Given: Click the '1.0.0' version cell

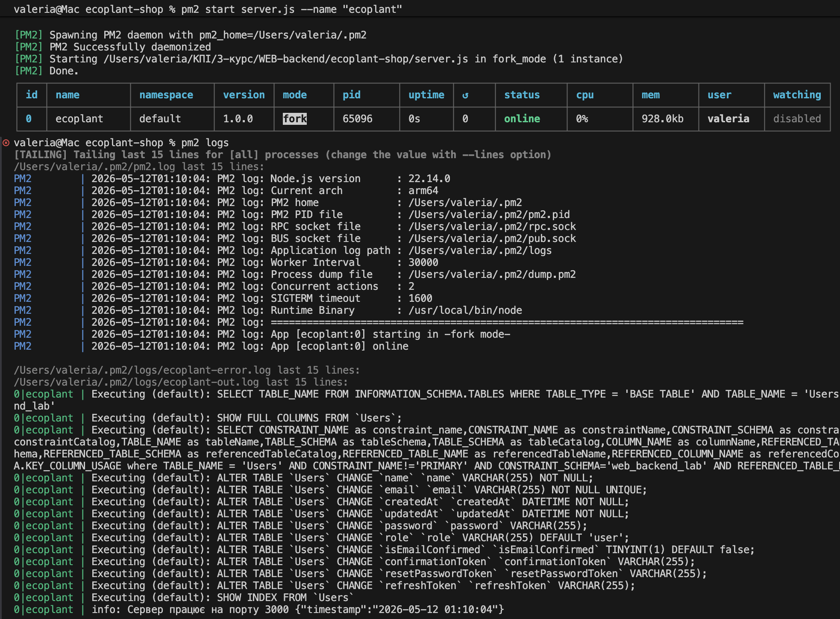Looking at the screenshot, I should [x=238, y=119].
